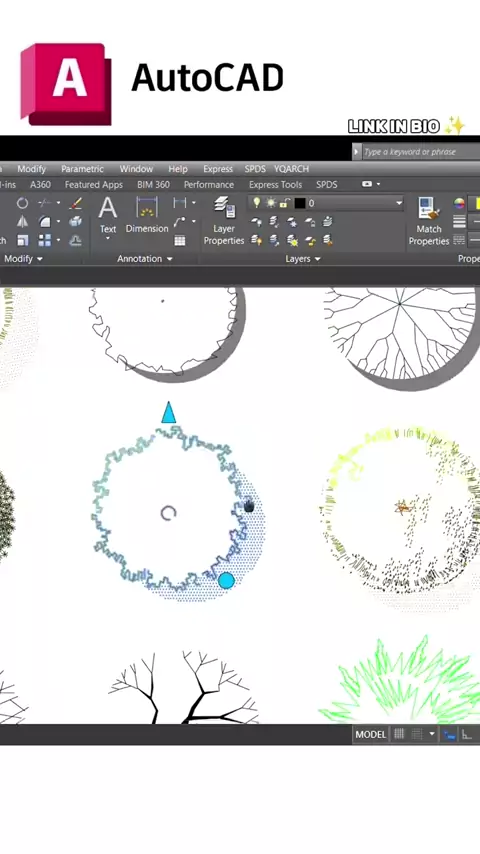Viewport: 480px width, 854px height.
Task: Insert a Table from the Annotation panel
Action: (x=180, y=240)
